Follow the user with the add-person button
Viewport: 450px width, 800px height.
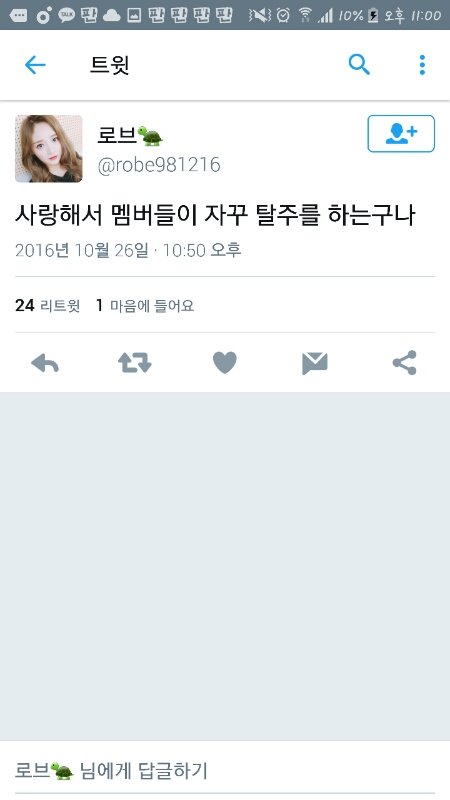pos(401,134)
